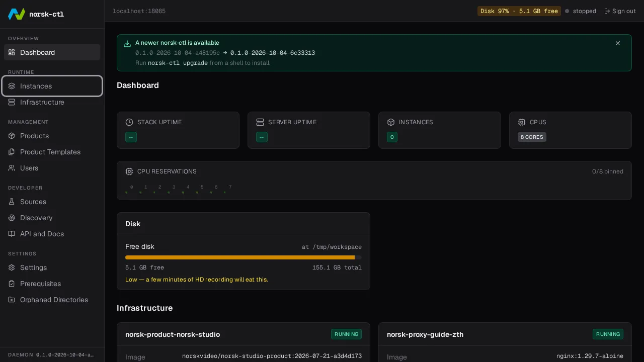Click the 8 CORES badge

532,137
